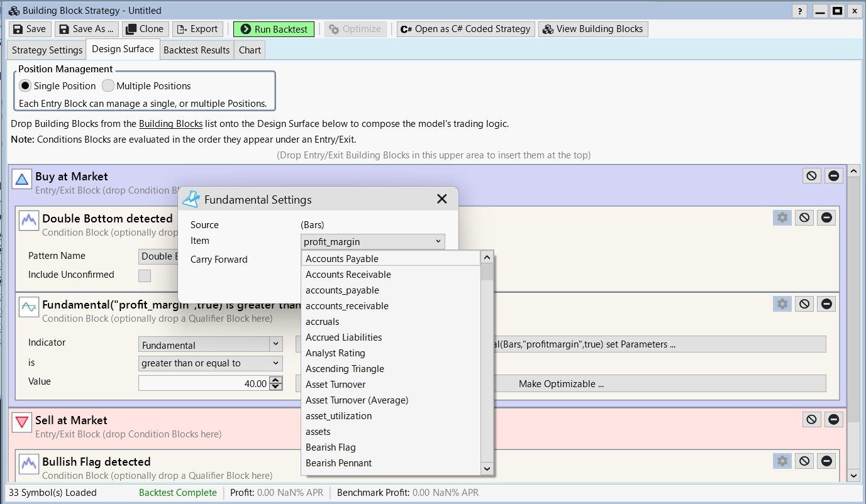Close the Fundamental Settings dialog
866x504 pixels.
(442, 199)
